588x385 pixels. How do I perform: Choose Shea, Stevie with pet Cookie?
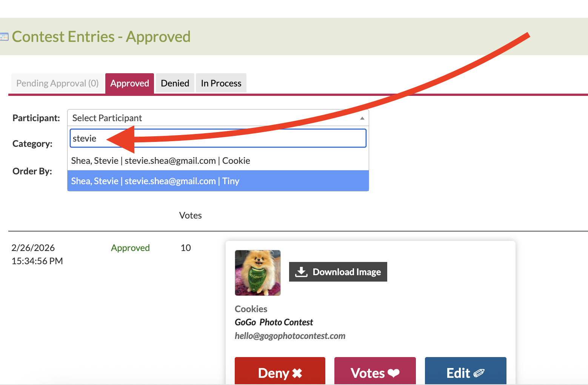(x=218, y=161)
